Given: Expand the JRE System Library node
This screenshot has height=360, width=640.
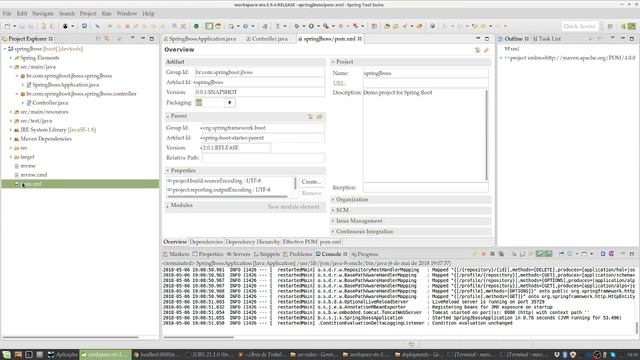Looking at the screenshot, I should coord(11,130).
